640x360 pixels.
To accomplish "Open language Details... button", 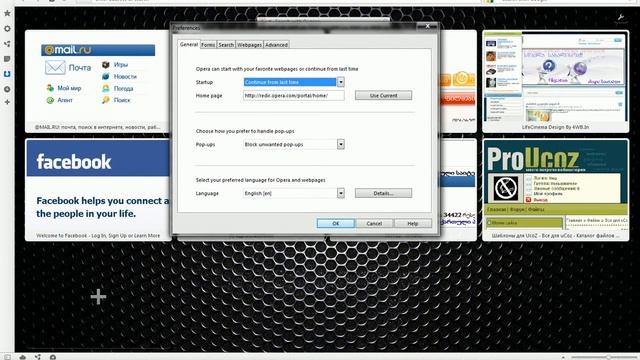I will click(x=383, y=193).
